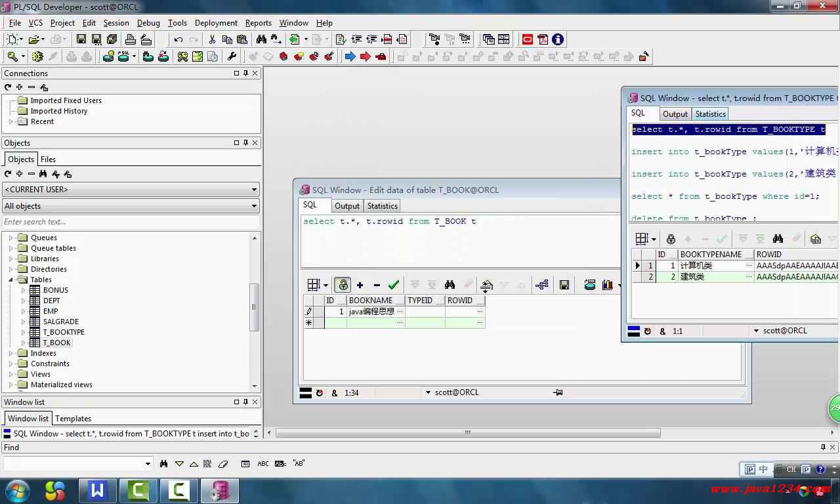Image resolution: width=840 pixels, height=504 pixels.
Task: Pin the Find panel
Action: (823, 448)
